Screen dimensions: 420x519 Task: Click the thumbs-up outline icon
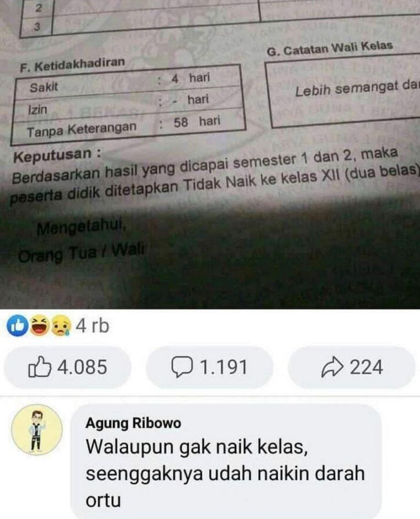pyautogui.click(x=40, y=367)
